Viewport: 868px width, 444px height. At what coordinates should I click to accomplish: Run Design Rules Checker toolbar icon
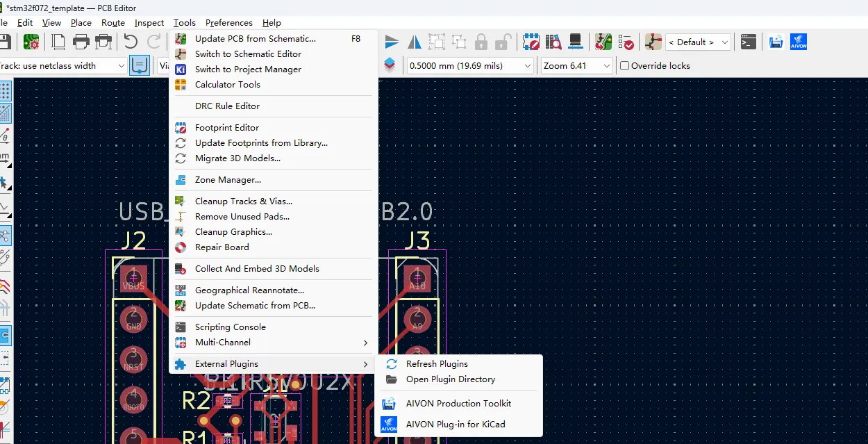click(x=626, y=42)
